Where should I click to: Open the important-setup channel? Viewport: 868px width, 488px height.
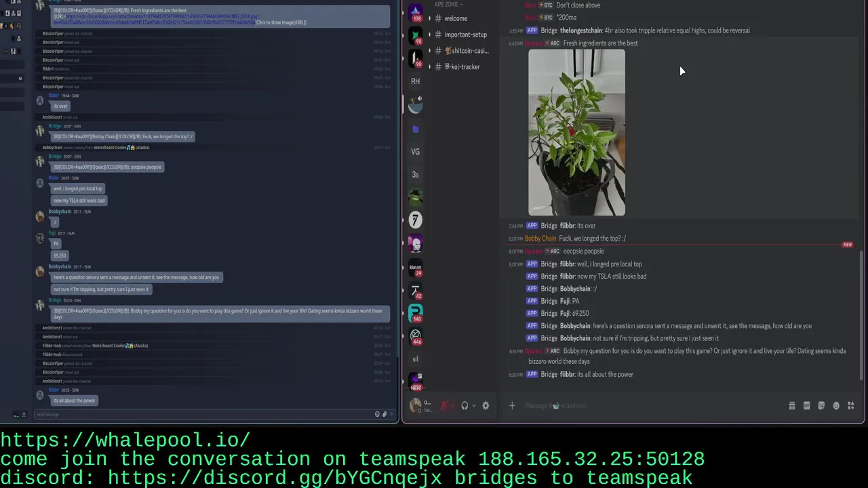465,35
